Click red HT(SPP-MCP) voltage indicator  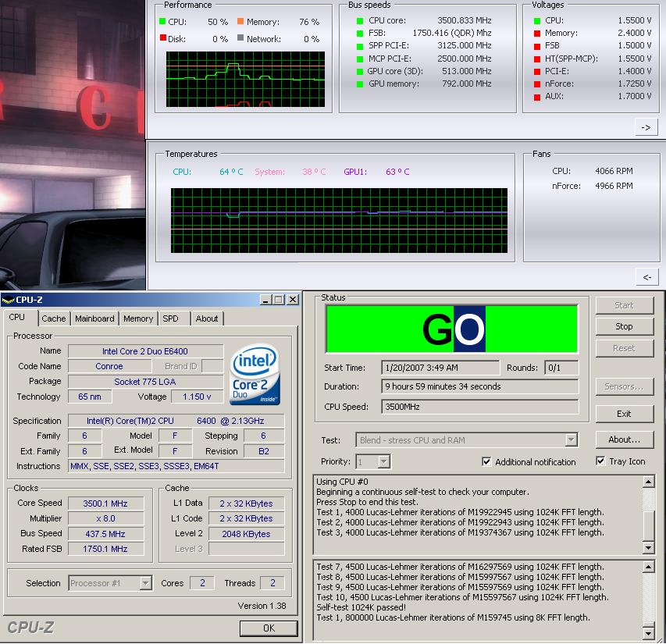click(537, 59)
